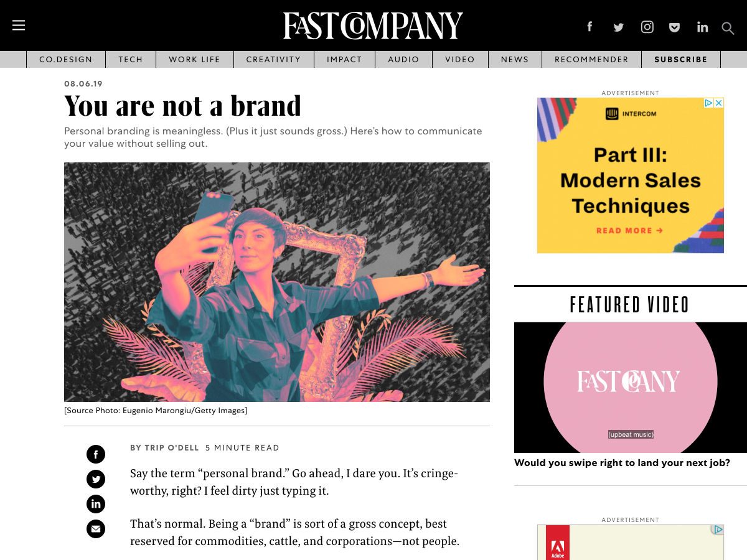
Task: Open the site search magnifier
Action: (x=728, y=28)
